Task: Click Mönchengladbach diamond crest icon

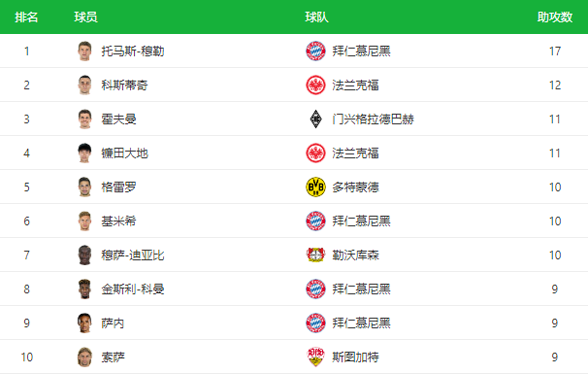Action: tap(315, 119)
